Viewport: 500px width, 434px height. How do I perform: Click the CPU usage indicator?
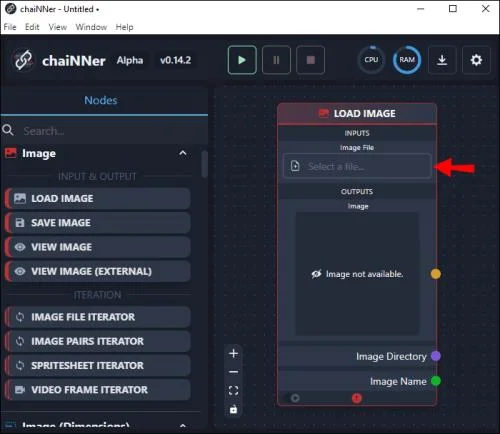tap(371, 60)
